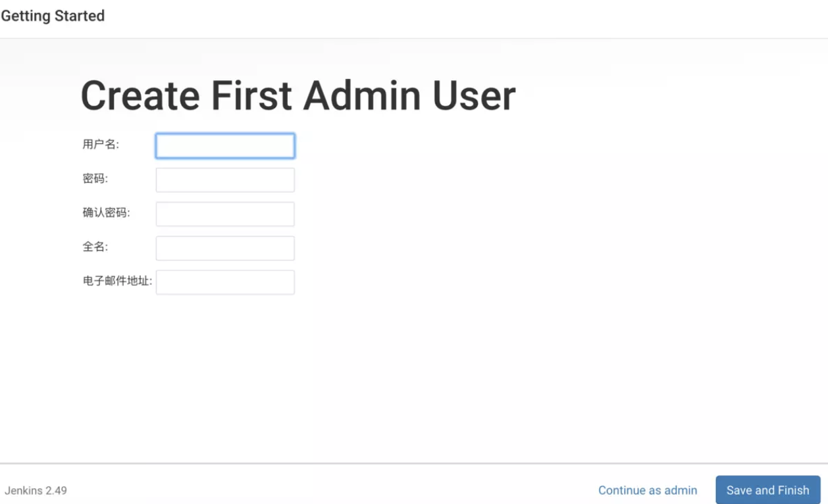The width and height of the screenshot is (828, 504).
Task: Click the 全名: label
Action: click(x=95, y=247)
